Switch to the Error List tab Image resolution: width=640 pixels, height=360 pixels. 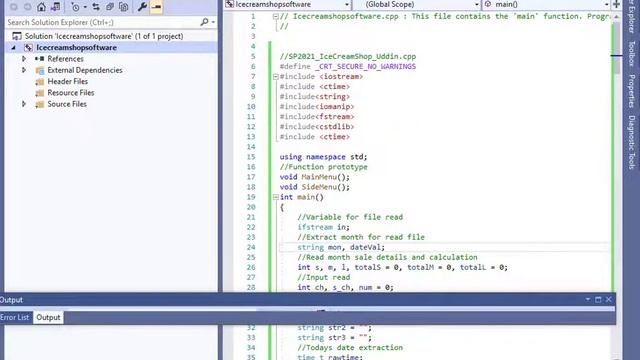pyautogui.click(x=14, y=318)
